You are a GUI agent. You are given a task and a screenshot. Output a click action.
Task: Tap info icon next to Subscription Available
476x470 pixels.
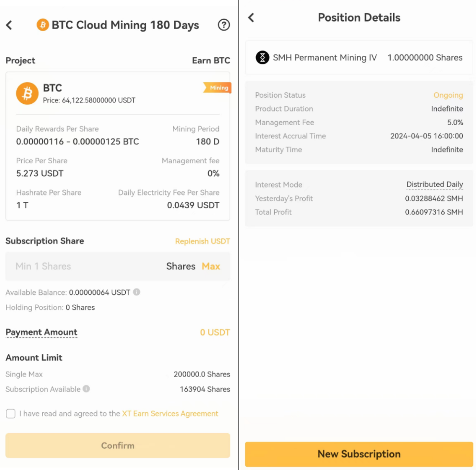(86, 389)
